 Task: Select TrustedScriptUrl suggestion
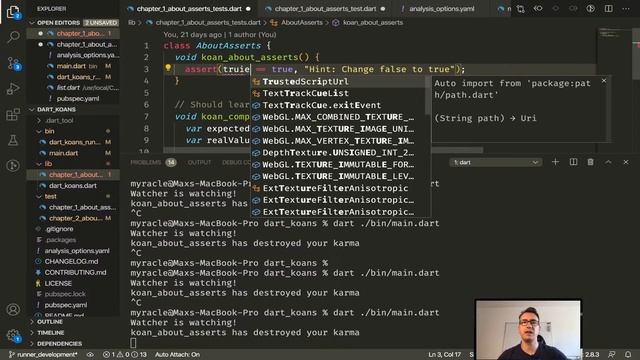(339, 81)
